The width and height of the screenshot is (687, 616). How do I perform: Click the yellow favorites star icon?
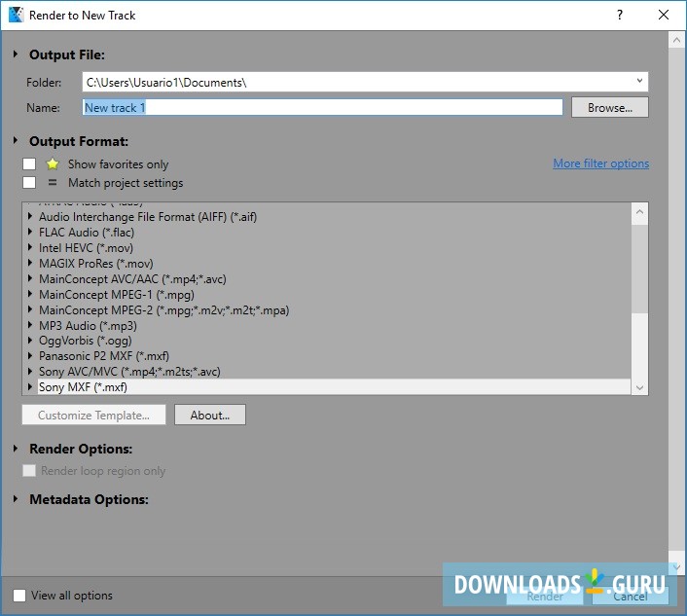point(53,163)
